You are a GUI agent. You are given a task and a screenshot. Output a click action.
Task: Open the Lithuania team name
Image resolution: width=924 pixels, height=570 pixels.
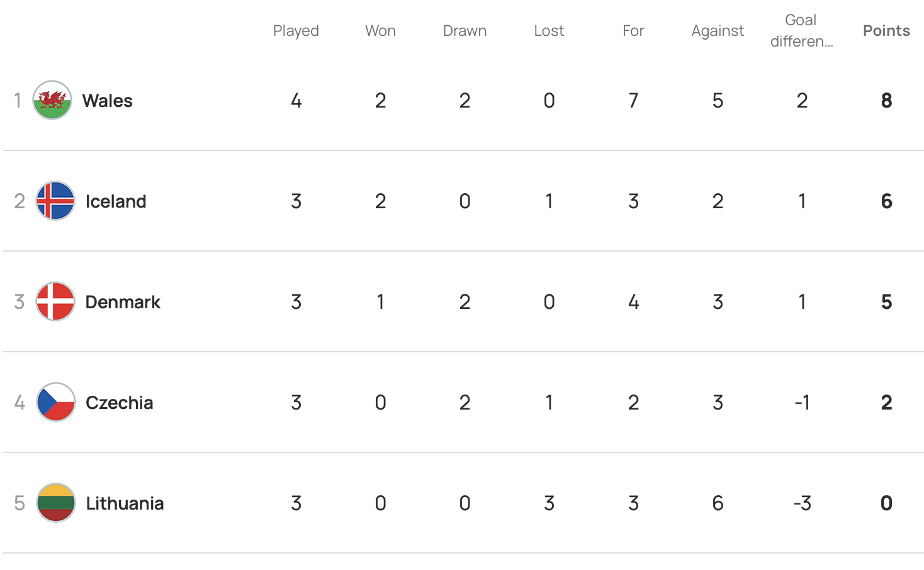coord(125,503)
